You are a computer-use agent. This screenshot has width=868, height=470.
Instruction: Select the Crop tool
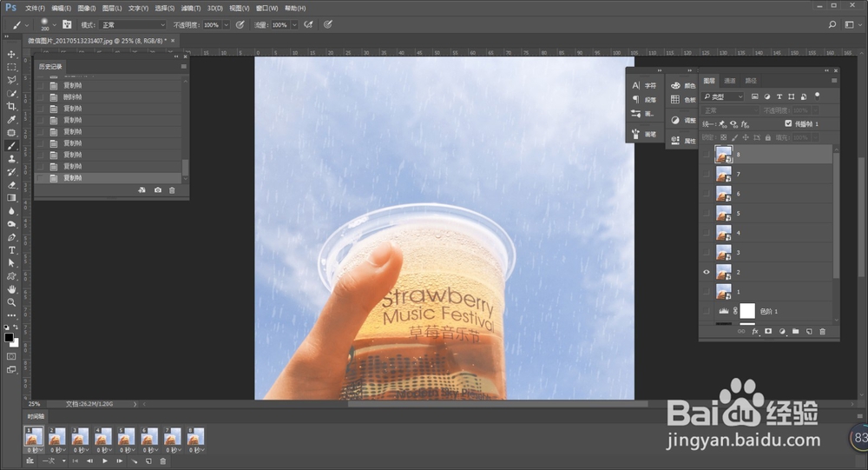pos(11,106)
